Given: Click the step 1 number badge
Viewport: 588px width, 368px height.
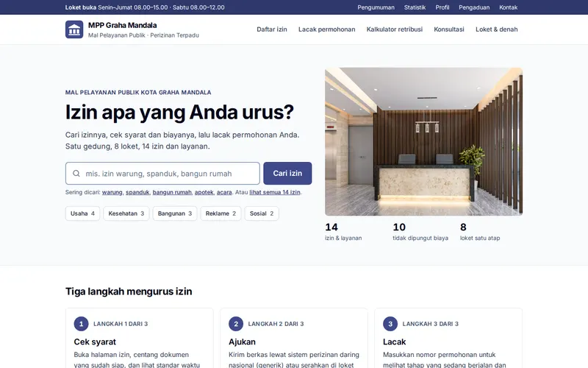Looking at the screenshot, I should pyautogui.click(x=81, y=324).
